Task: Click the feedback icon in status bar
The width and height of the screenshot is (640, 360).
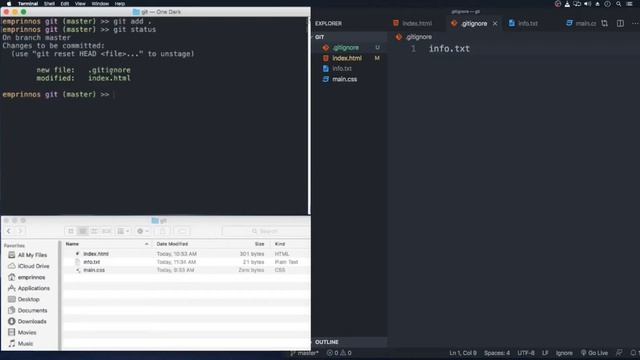Action: [619, 353]
